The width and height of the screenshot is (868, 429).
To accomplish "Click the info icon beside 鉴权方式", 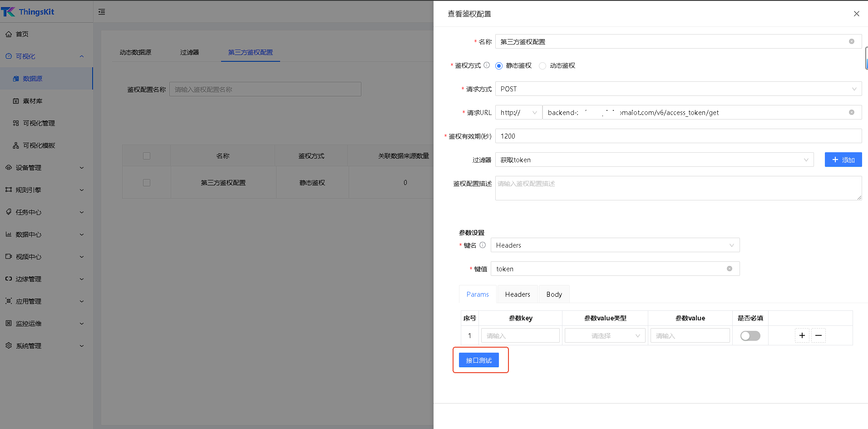I will coord(487,65).
